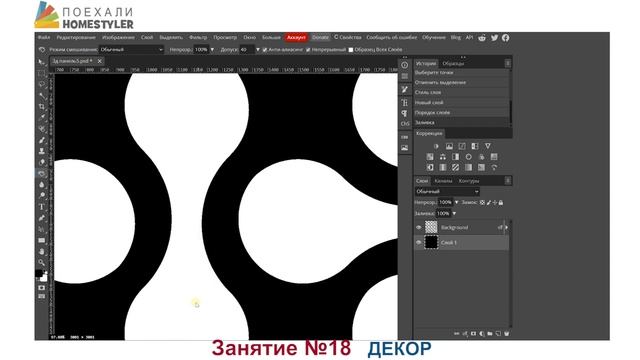
Task: Open the tolerance (Допуск) dropdown arrow
Action: 258,50
